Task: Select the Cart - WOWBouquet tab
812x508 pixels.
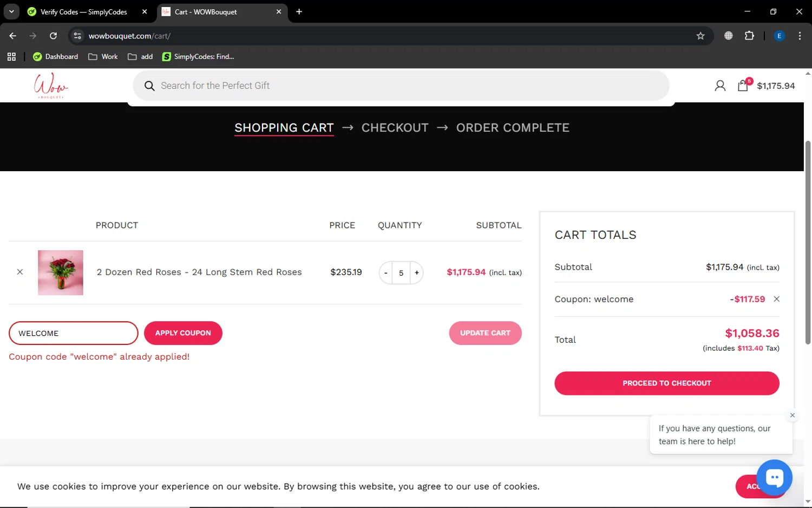Action: pos(206,12)
